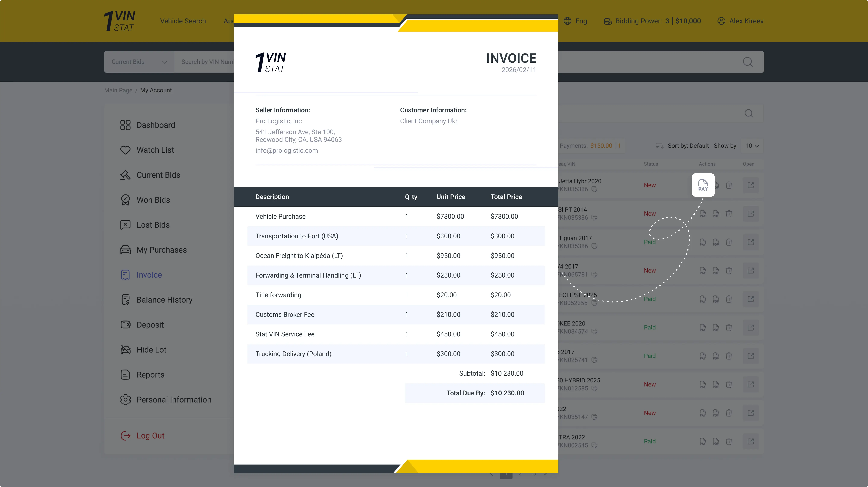Click Main Page breadcrumb link
868x487 pixels.
tap(118, 90)
